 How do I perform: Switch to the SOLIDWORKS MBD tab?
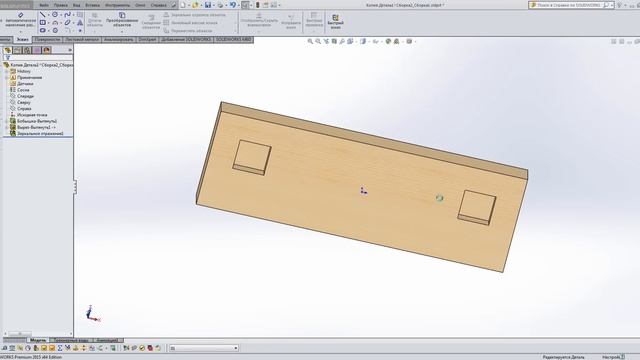[233, 40]
